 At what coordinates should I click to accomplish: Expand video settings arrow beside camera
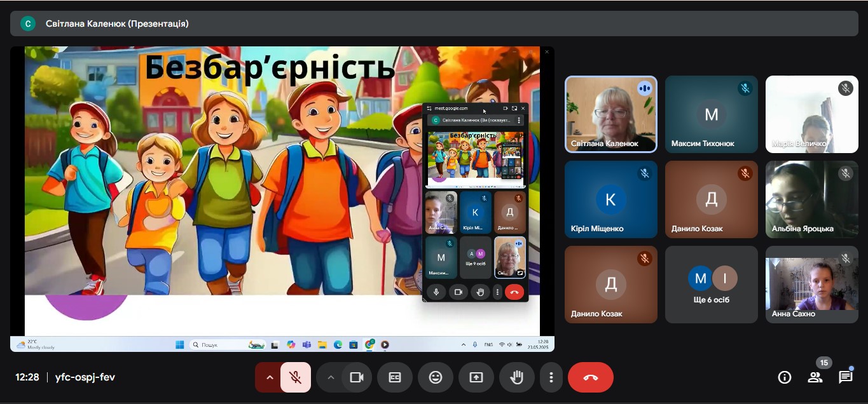click(330, 377)
